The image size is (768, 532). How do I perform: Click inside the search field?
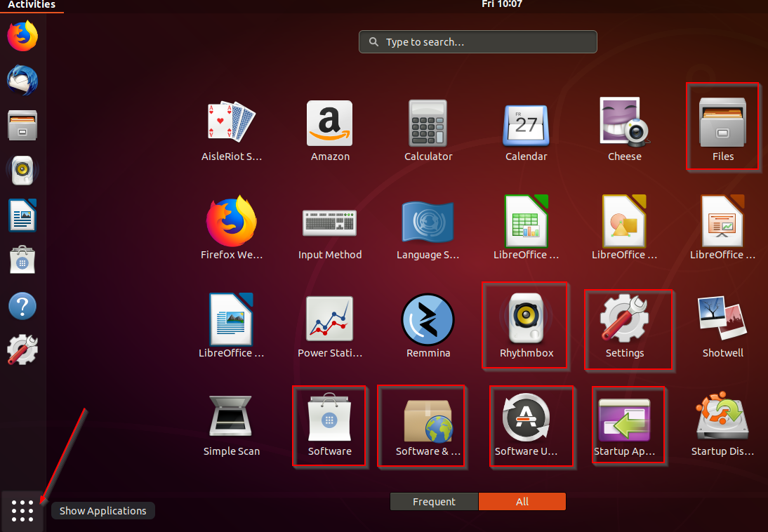click(477, 41)
